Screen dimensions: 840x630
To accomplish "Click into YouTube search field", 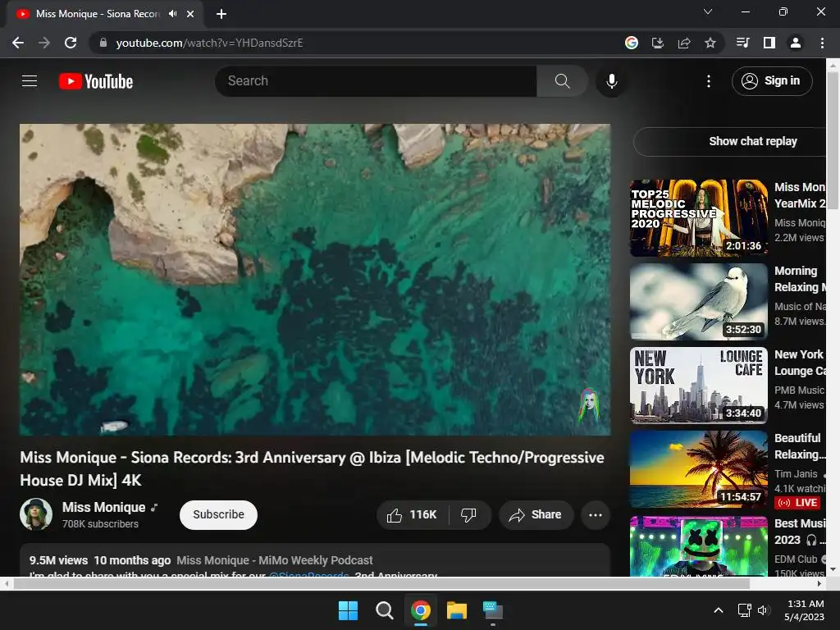I will pyautogui.click(x=376, y=81).
